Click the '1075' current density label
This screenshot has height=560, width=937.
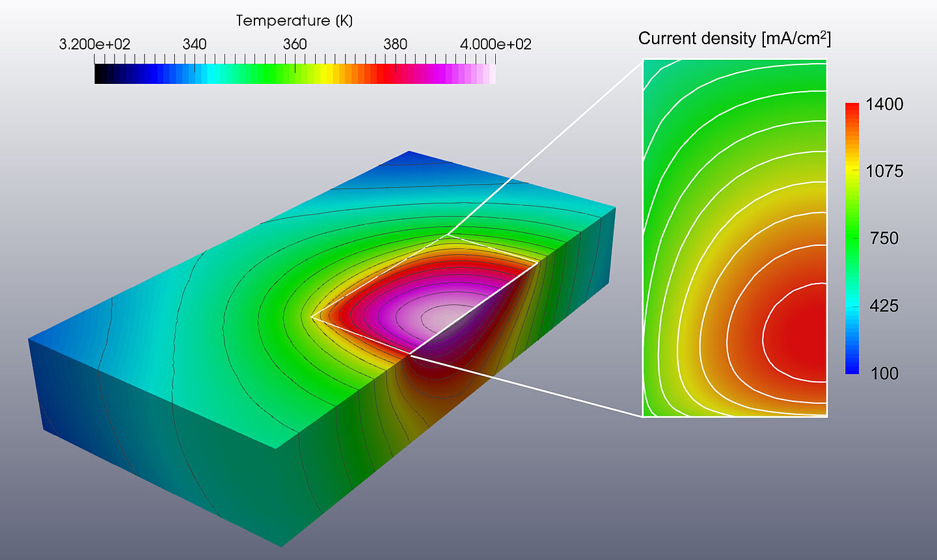point(884,171)
